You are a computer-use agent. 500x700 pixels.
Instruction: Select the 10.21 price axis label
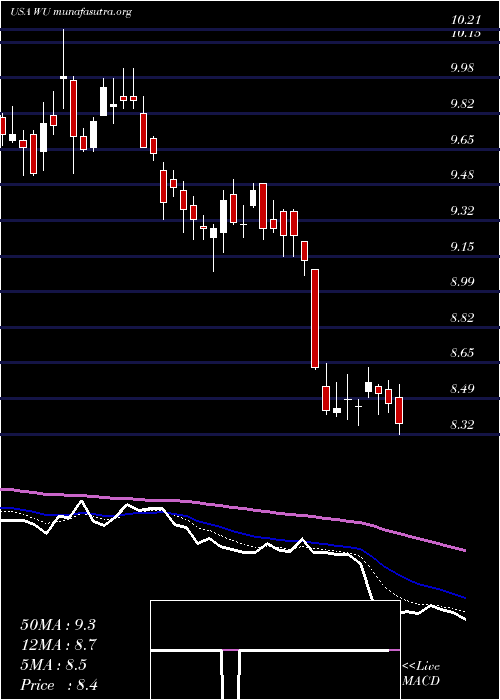466,20
